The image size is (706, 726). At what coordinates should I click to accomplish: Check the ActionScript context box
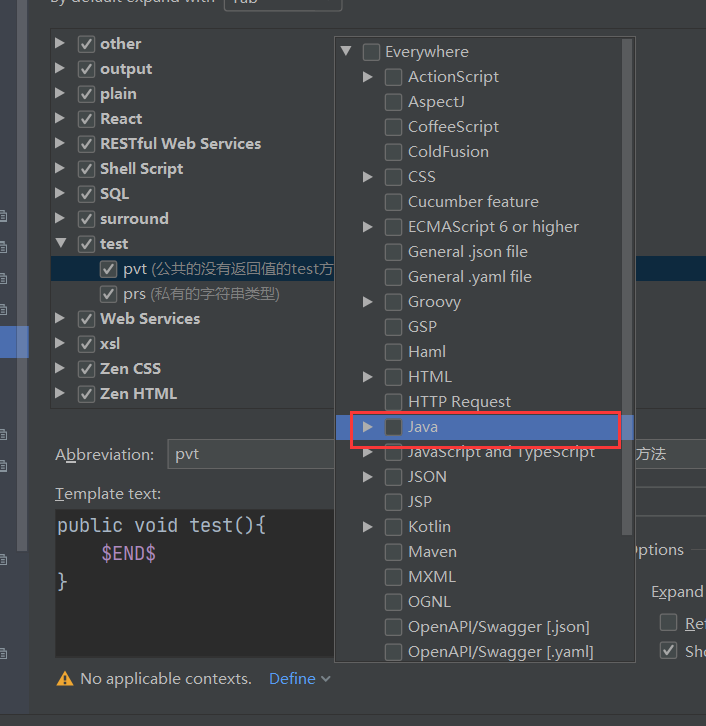click(394, 77)
